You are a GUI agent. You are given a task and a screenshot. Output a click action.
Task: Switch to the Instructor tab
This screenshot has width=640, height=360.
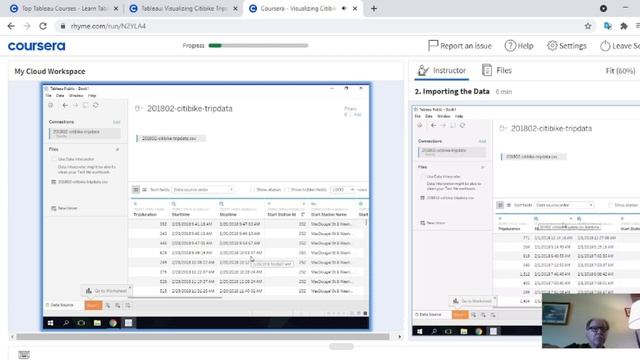pos(441,70)
